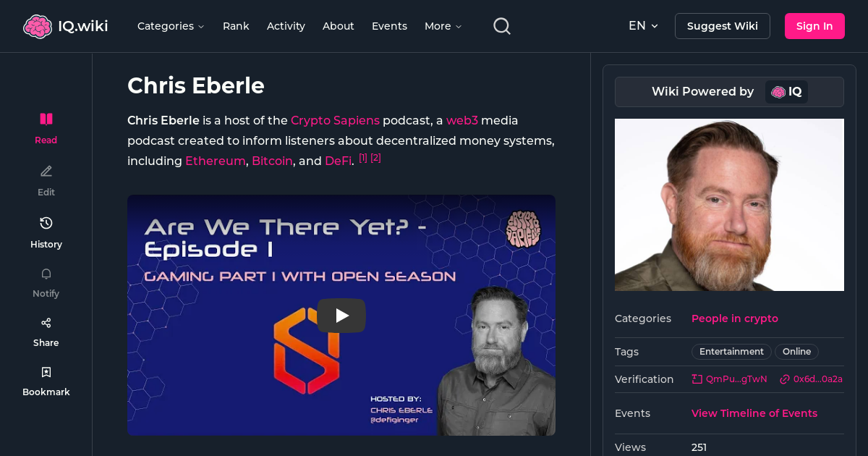Open the More menu
Image resolution: width=868 pixels, height=456 pixels.
coord(442,26)
